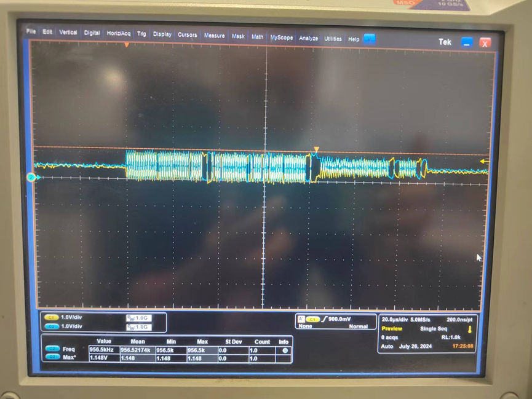Click the Single Seq acquisition label
Screen dimensions: 532x399
(433, 329)
